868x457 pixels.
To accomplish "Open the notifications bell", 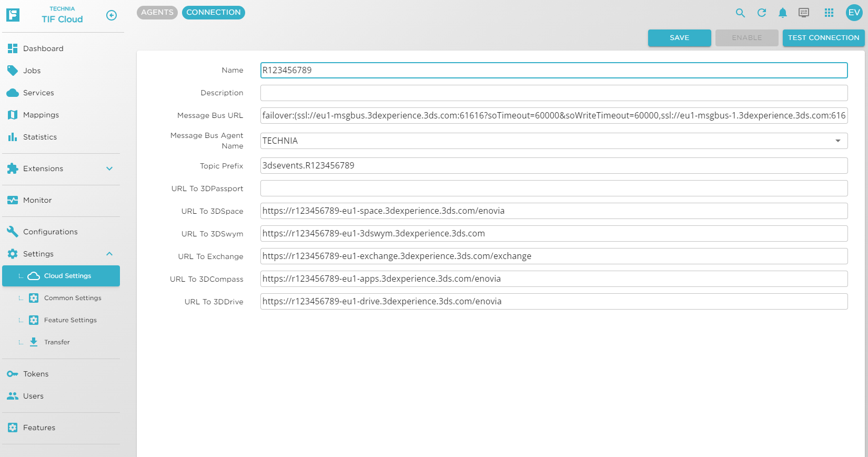I will point(782,13).
